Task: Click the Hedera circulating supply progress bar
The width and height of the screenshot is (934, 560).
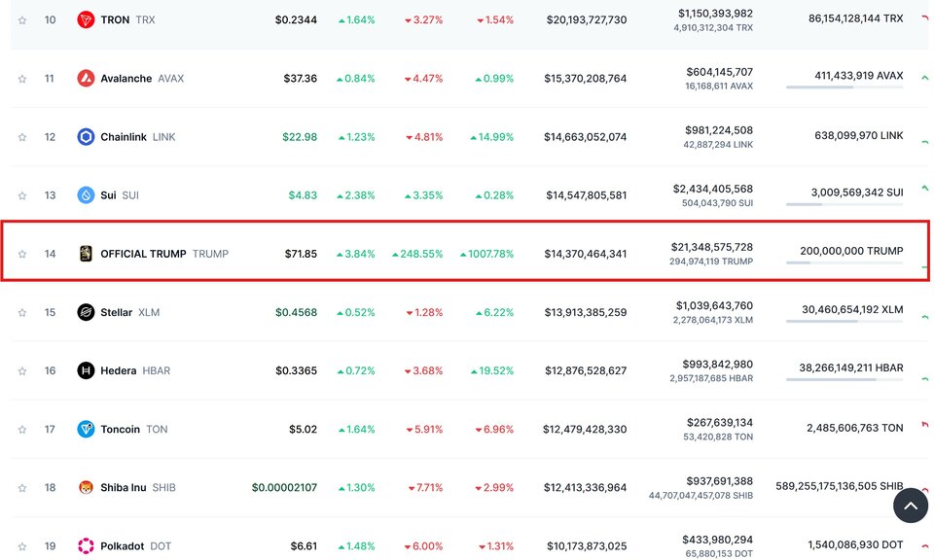Action: click(x=844, y=380)
